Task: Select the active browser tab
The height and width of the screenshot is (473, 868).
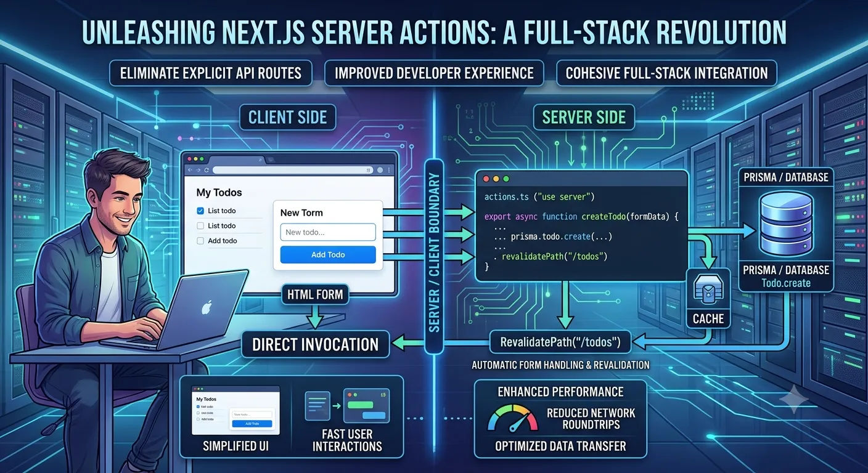Action: 237,160
